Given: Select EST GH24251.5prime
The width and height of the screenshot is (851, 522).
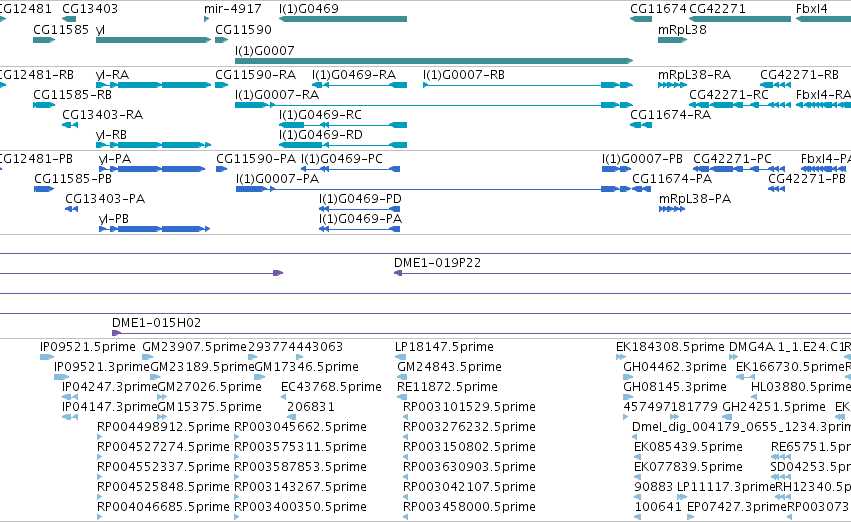Looking at the screenshot, I should tap(773, 408).
